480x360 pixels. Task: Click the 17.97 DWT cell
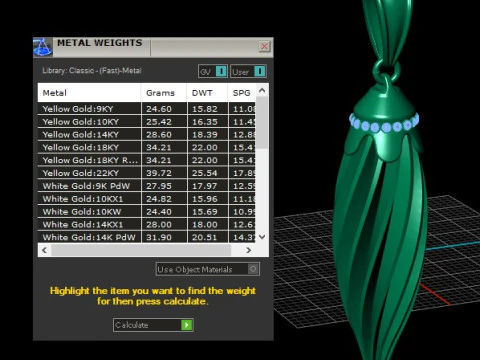pos(208,186)
